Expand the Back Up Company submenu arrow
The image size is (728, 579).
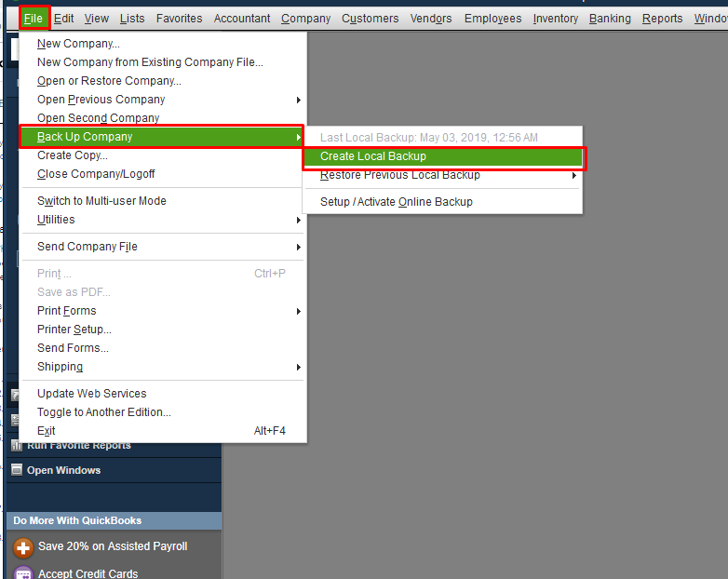pyautogui.click(x=299, y=137)
